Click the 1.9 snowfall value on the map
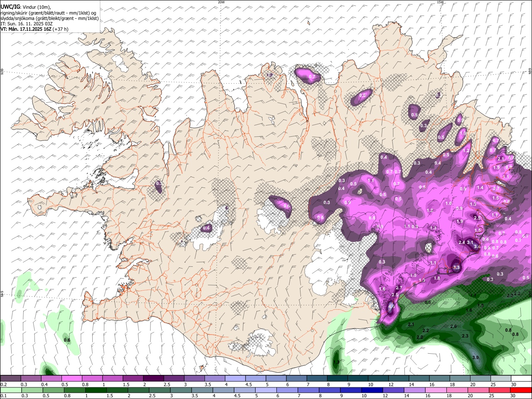The width and height of the screenshot is (532, 399). 460,222
